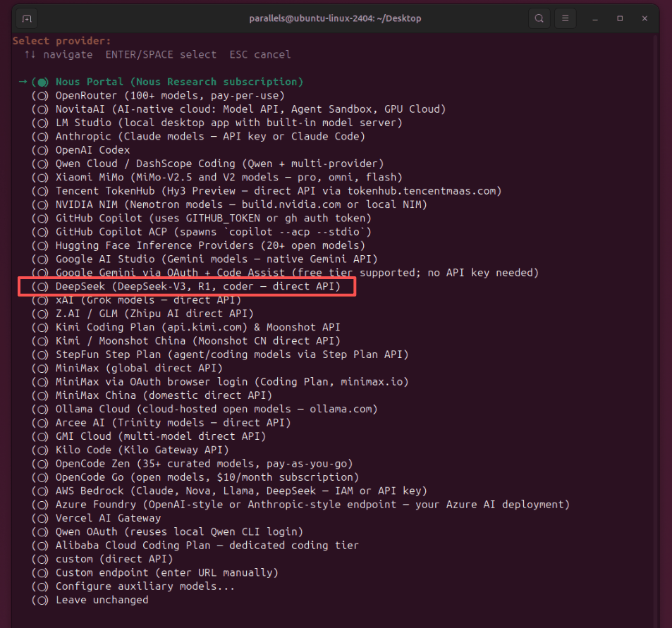The image size is (672, 628).
Task: Click 'Google AI Studio' provider text
Action: point(105,259)
